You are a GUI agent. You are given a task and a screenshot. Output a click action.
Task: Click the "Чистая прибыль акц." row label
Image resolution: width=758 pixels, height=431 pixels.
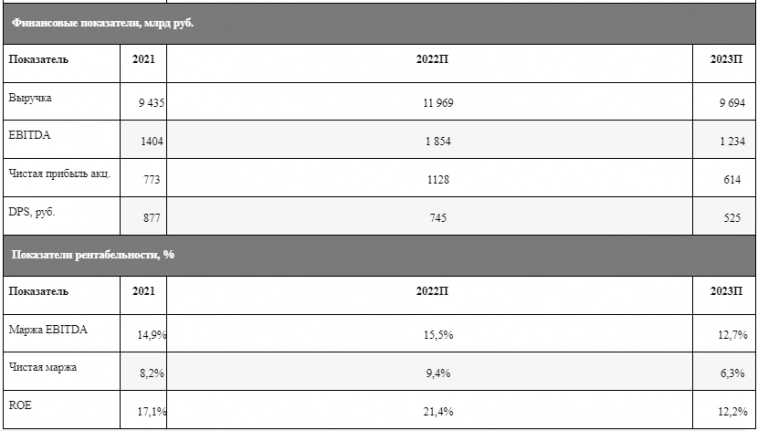point(59,175)
